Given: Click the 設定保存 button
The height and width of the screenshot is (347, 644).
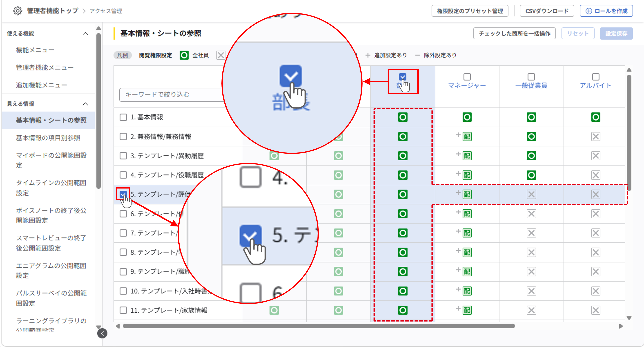Looking at the screenshot, I should pyautogui.click(x=616, y=34).
